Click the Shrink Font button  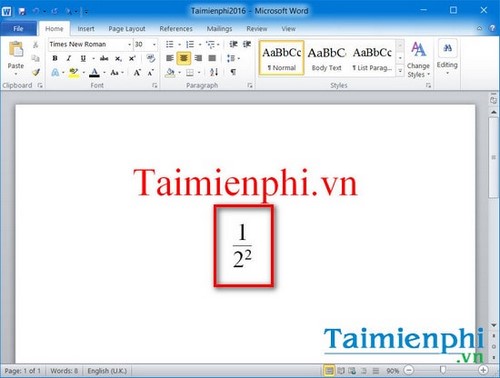point(151,72)
